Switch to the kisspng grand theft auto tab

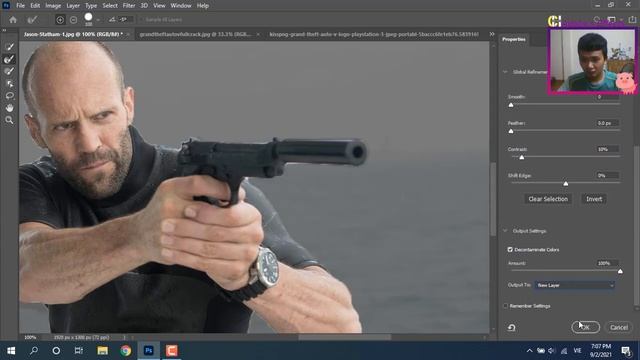pyautogui.click(x=374, y=34)
